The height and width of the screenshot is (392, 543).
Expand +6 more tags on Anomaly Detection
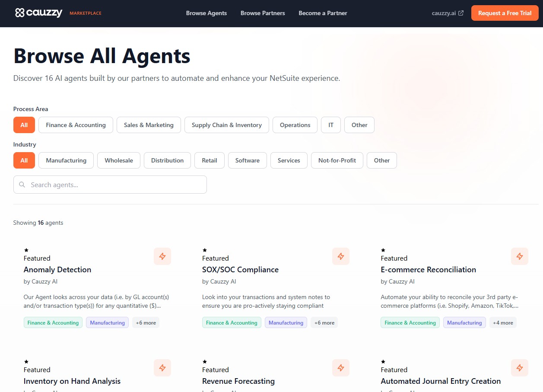click(x=146, y=322)
